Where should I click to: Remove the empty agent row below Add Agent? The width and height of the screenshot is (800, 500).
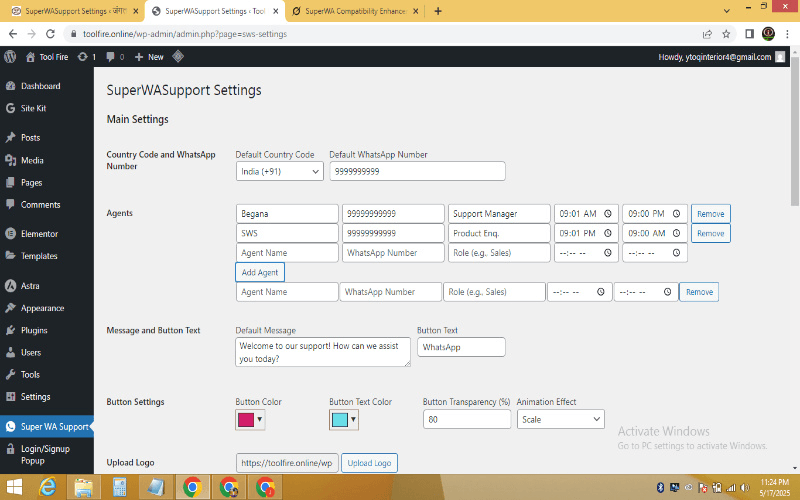pyautogui.click(x=699, y=292)
